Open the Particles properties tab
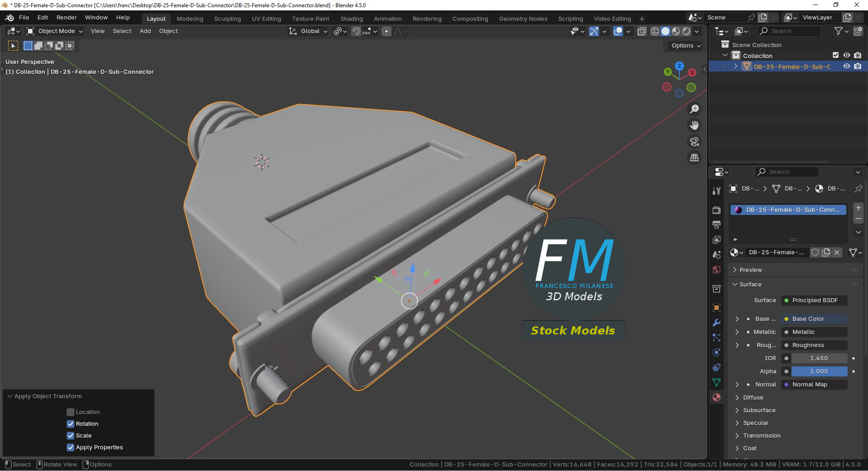 [x=717, y=338]
